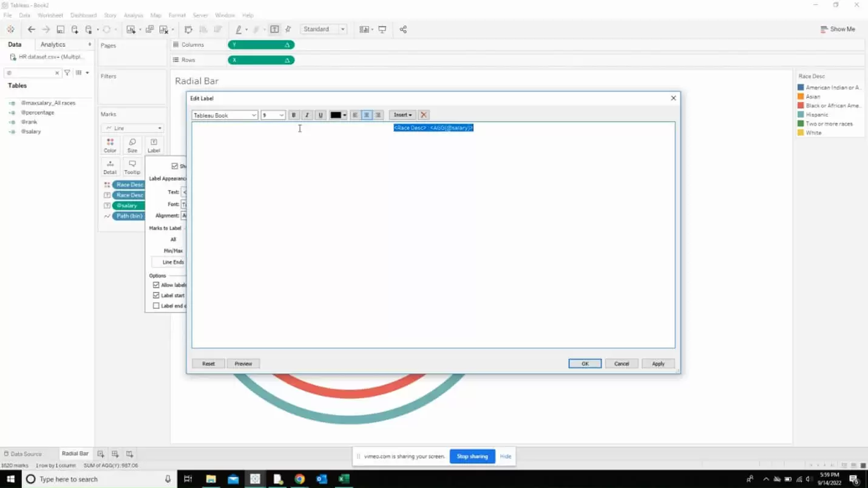Toggle the Label start of line checkbox
This screenshot has height=488, width=868.
[x=156, y=296]
